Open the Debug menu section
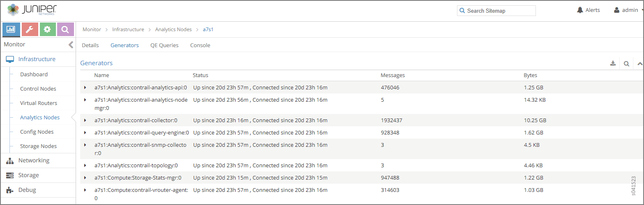Screen dimensions: 644x205 27,190
